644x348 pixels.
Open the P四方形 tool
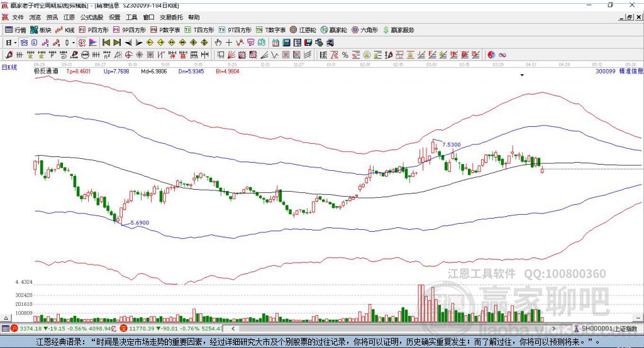point(94,30)
